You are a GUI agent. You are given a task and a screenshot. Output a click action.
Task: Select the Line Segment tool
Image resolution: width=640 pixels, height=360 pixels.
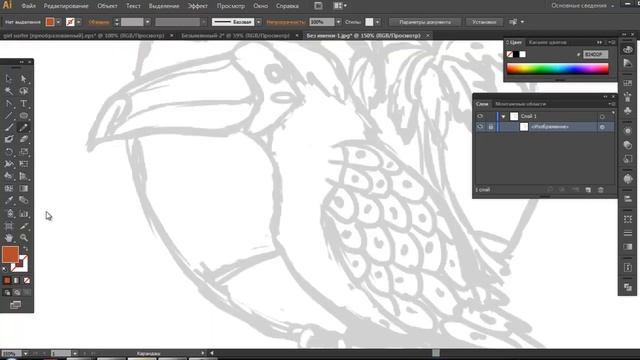click(9, 116)
